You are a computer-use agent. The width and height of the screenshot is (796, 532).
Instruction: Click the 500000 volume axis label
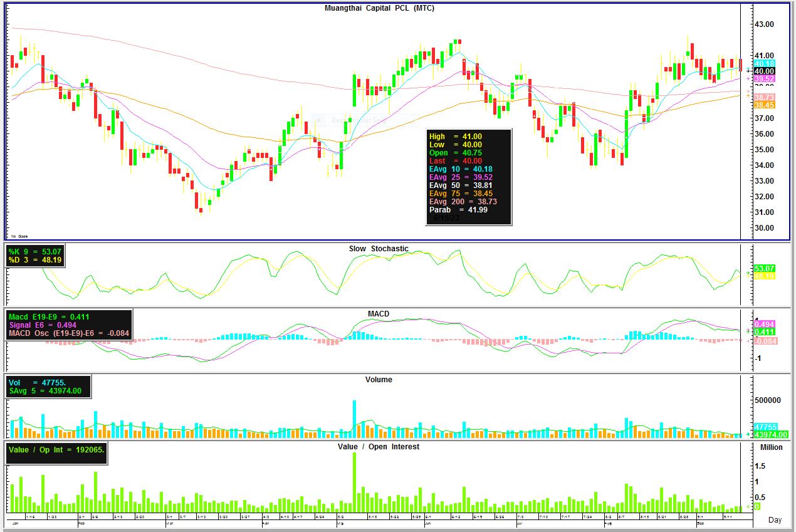click(767, 400)
